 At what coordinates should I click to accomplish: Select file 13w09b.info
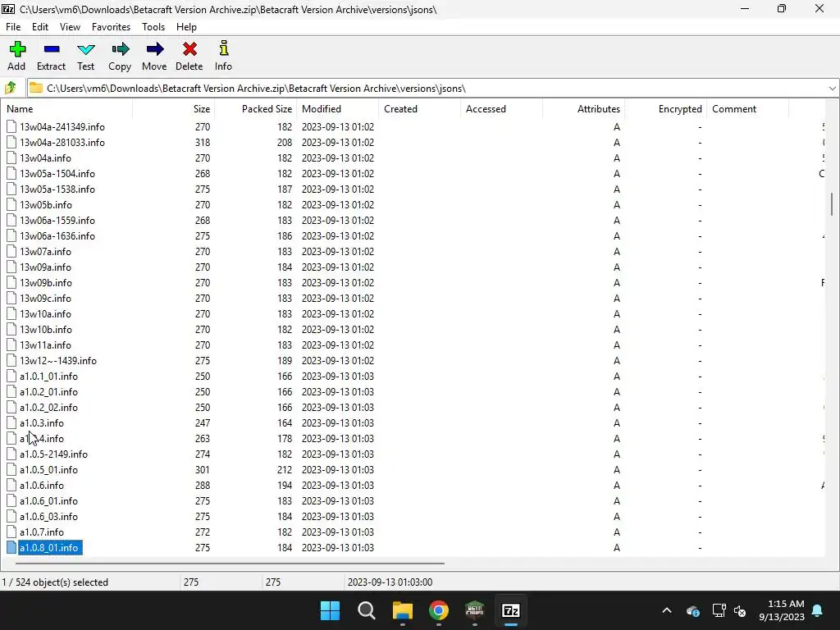click(46, 282)
